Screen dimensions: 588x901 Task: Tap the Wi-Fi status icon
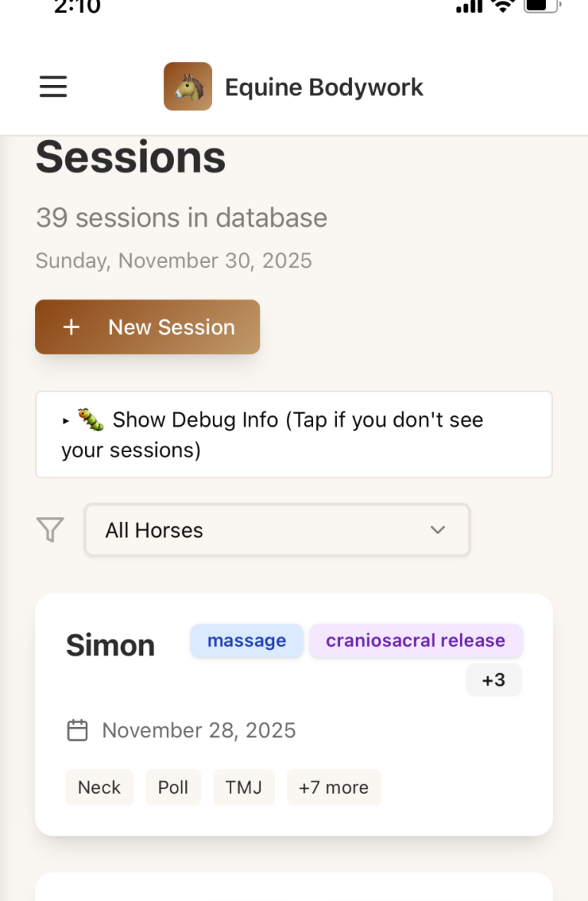pos(503,6)
